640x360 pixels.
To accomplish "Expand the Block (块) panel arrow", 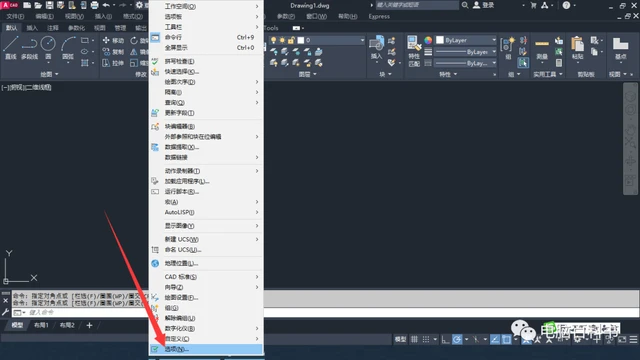I will pyautogui.click(x=390, y=74).
